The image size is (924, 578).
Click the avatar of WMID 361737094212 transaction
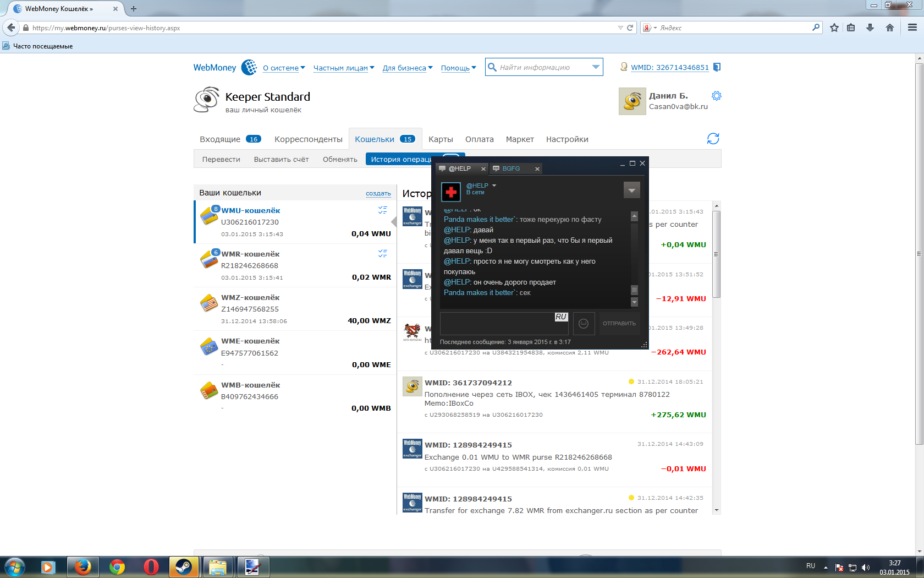point(413,386)
